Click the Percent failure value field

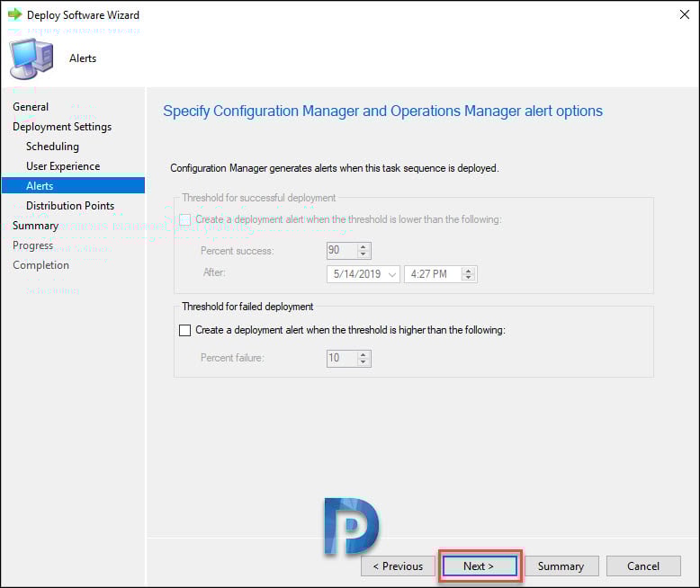point(342,358)
